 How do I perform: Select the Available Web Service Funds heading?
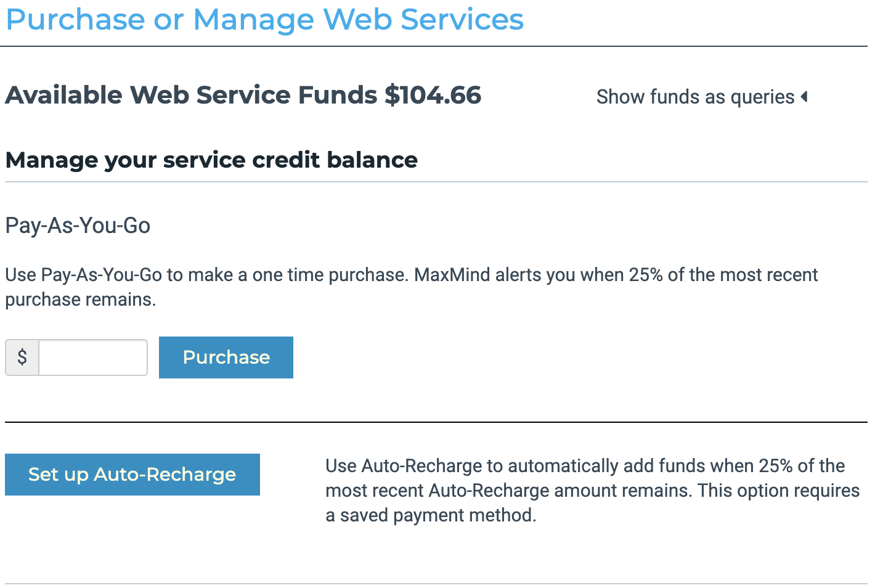[x=191, y=95]
